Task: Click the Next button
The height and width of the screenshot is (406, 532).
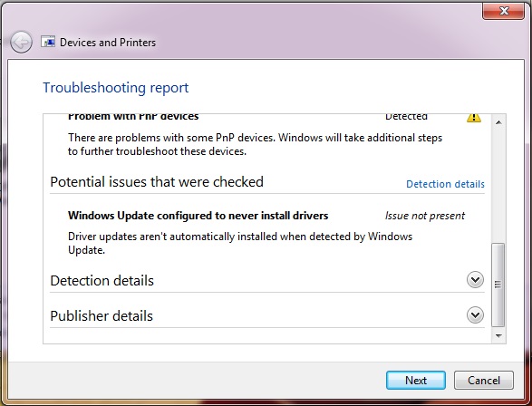Action: (x=416, y=381)
